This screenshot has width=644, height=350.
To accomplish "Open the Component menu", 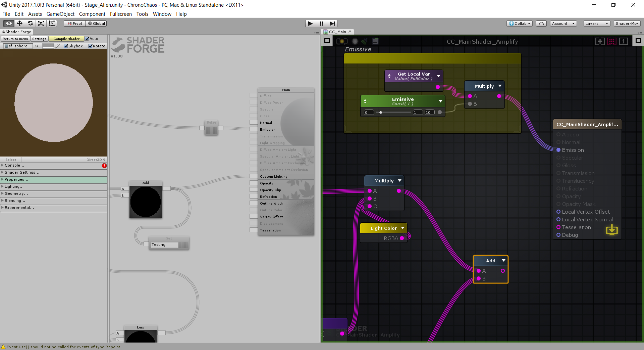I will (x=92, y=14).
